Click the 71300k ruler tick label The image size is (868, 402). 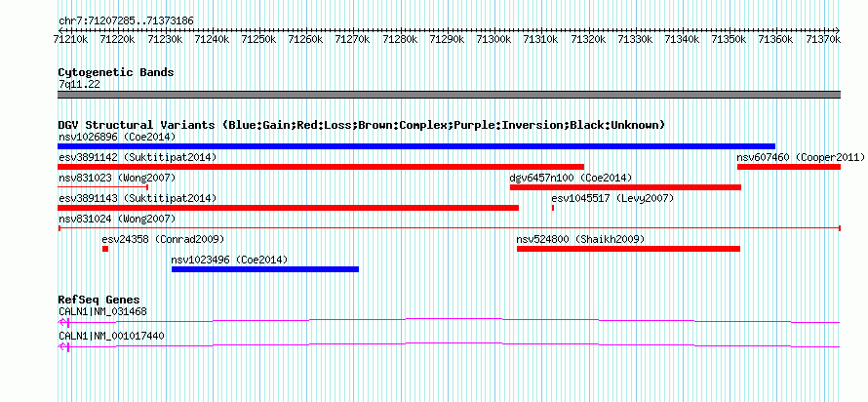(493, 39)
